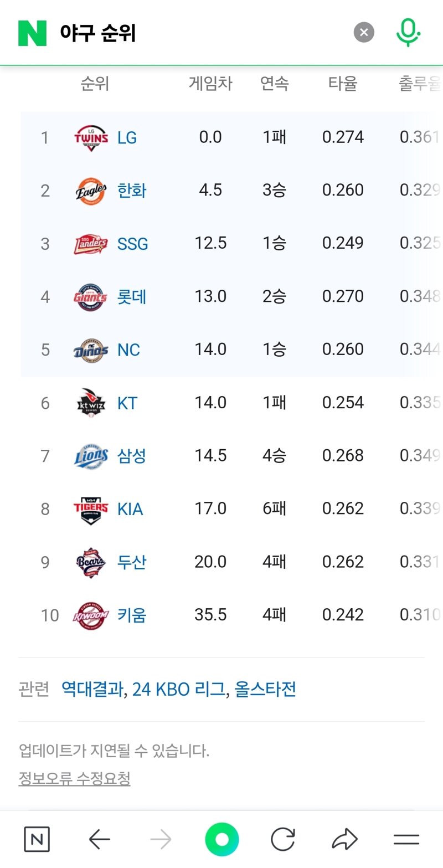Tap the 야구 순위 search field

[199, 33]
